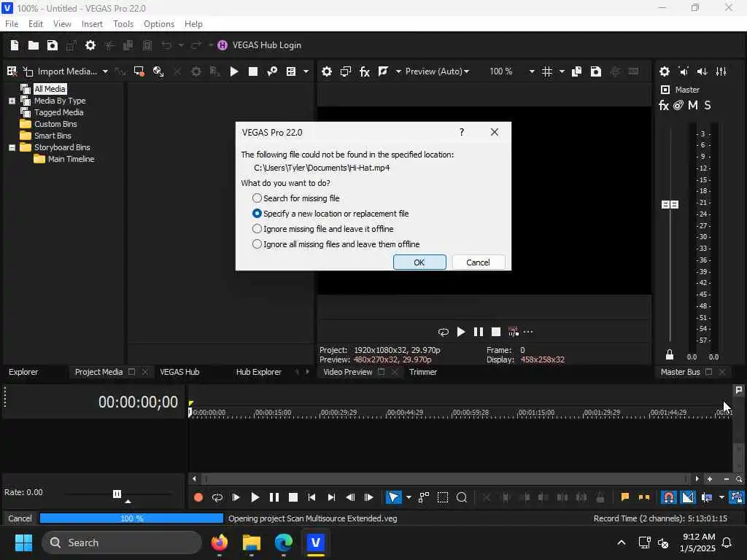Toggle Master bus Solo (S)

click(708, 105)
